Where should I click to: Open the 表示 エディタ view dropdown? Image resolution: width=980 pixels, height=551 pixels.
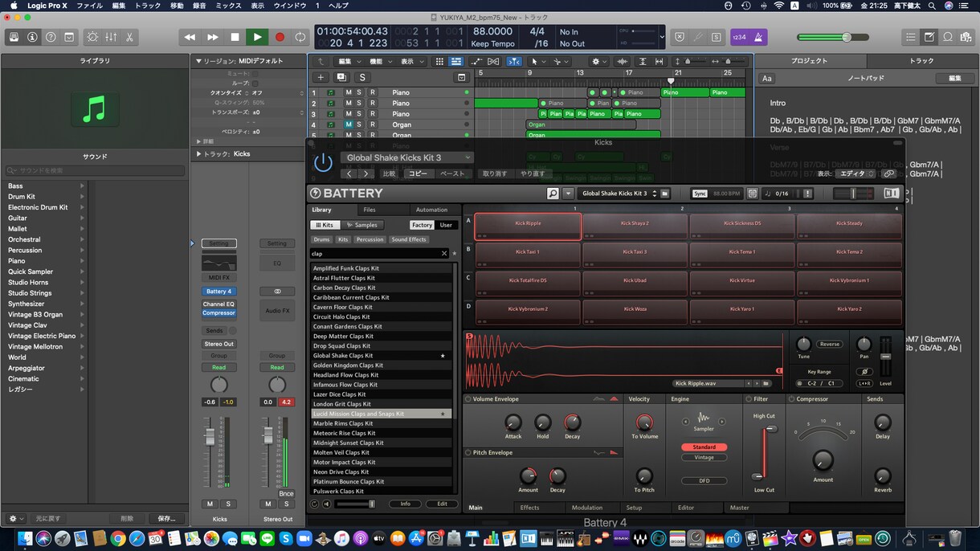[x=855, y=173]
